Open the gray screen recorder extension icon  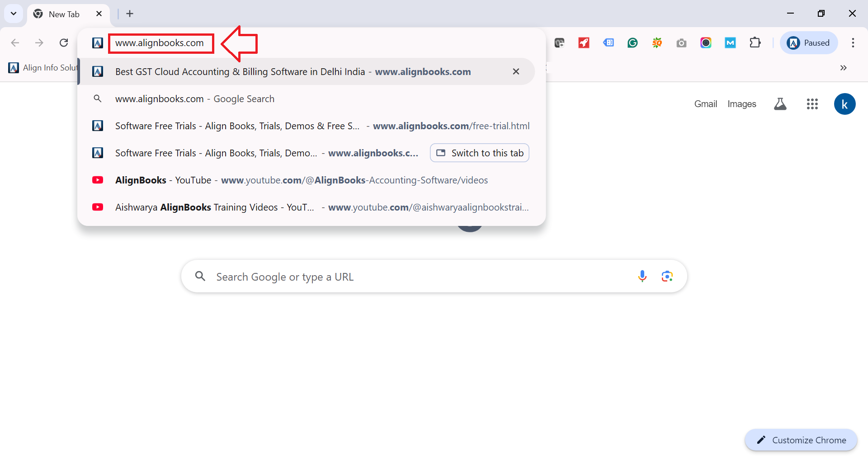[x=560, y=43]
